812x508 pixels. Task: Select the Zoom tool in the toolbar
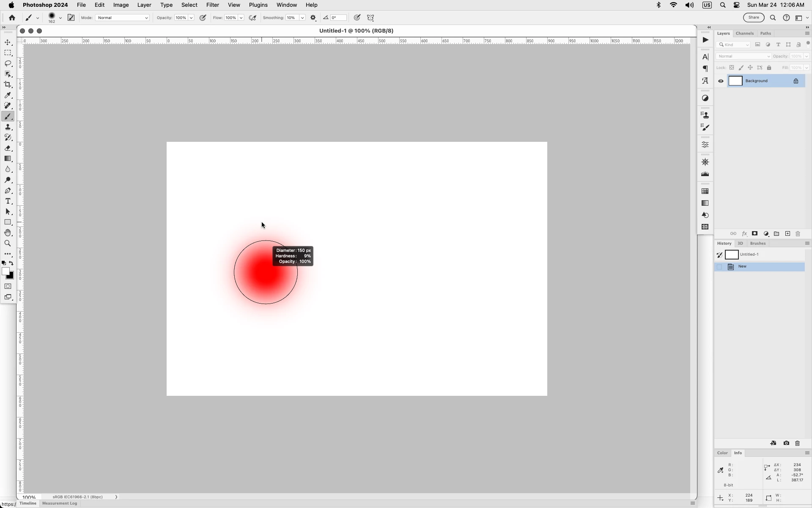coord(8,243)
